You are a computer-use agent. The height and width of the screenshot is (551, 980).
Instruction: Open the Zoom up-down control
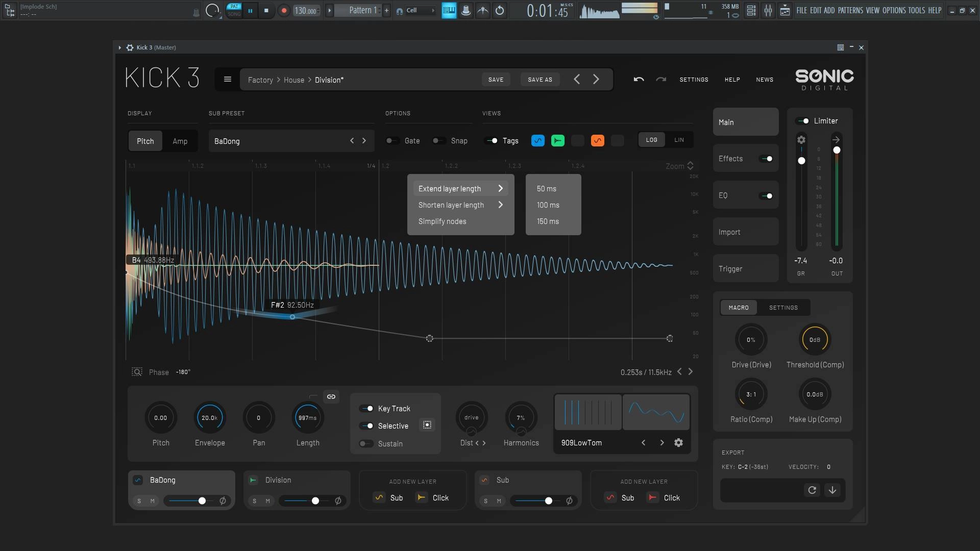click(x=690, y=165)
